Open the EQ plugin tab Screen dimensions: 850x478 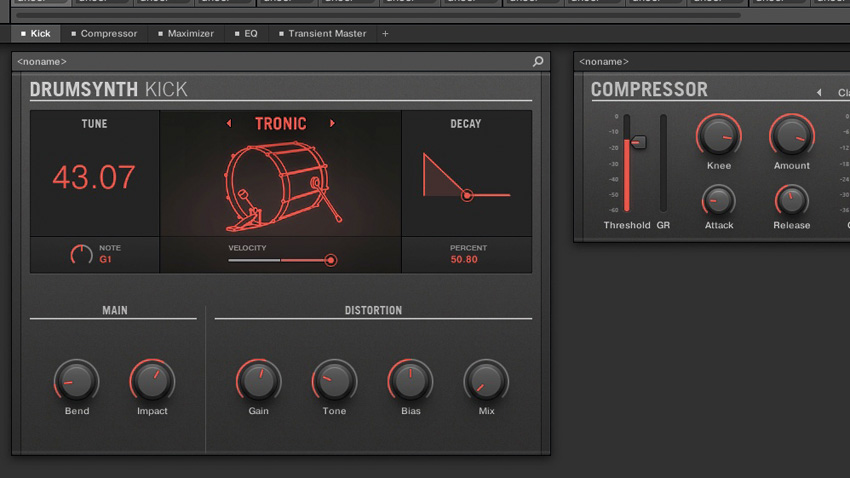(x=246, y=34)
